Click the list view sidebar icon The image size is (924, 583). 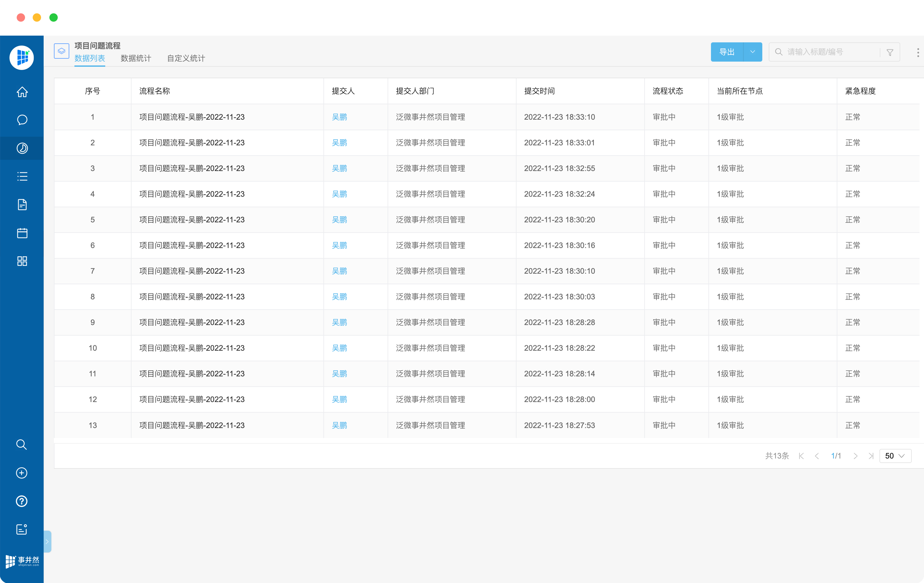coord(22,176)
